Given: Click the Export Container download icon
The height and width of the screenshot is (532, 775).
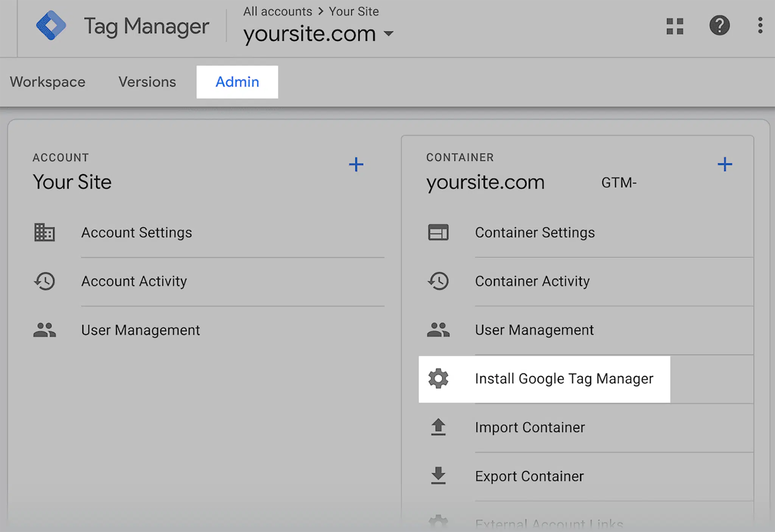Looking at the screenshot, I should pos(438,476).
